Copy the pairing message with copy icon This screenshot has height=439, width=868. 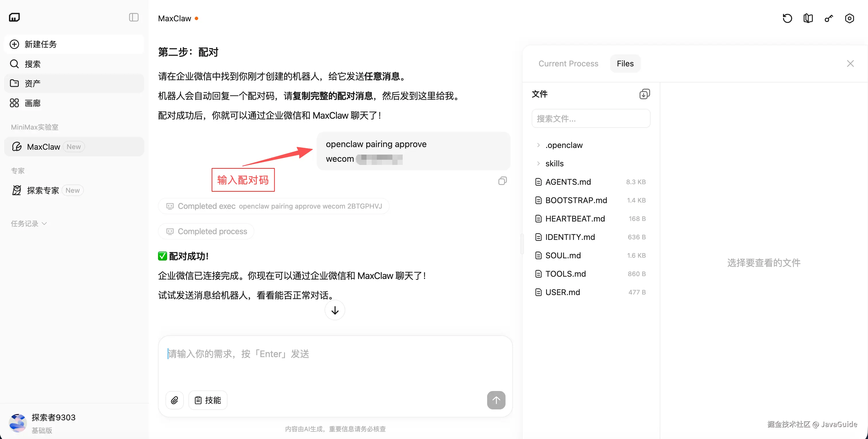(502, 181)
